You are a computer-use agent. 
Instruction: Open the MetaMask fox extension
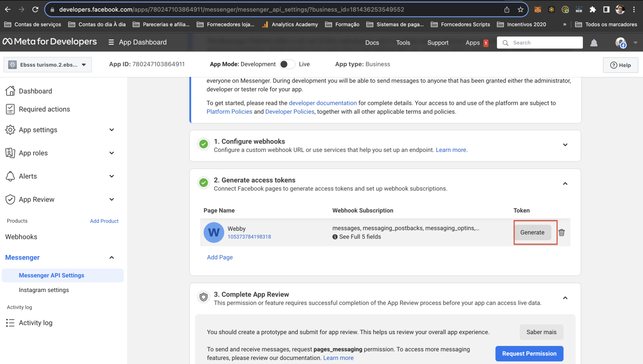(x=538, y=10)
